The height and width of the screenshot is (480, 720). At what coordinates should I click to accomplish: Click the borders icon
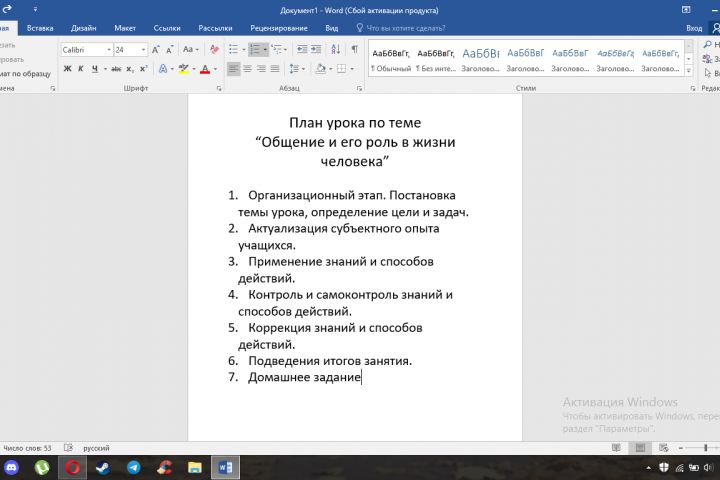click(341, 69)
